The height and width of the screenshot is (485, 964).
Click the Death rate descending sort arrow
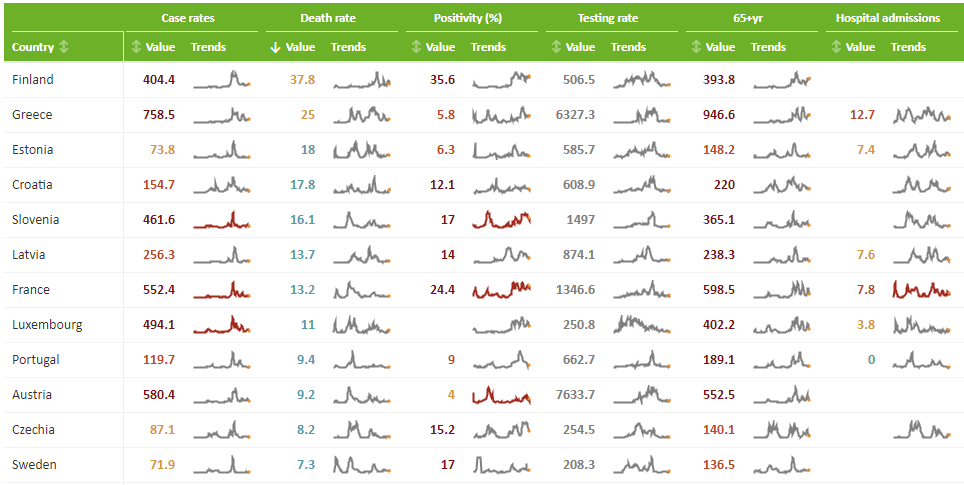pos(276,47)
